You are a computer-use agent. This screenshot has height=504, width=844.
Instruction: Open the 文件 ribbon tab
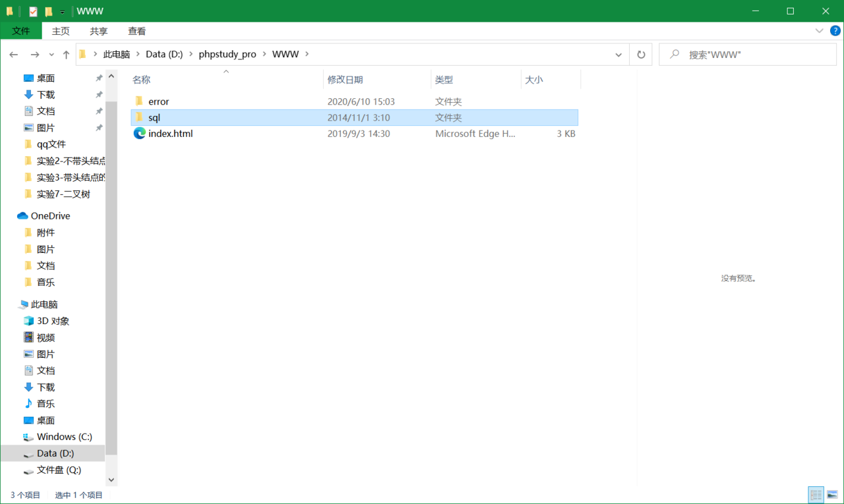(21, 31)
